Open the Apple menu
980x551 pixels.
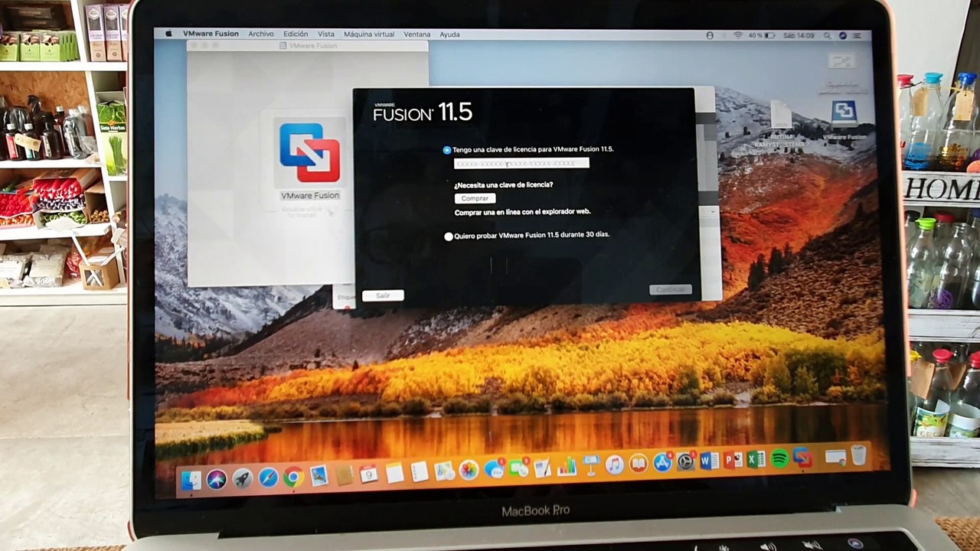pyautogui.click(x=168, y=34)
